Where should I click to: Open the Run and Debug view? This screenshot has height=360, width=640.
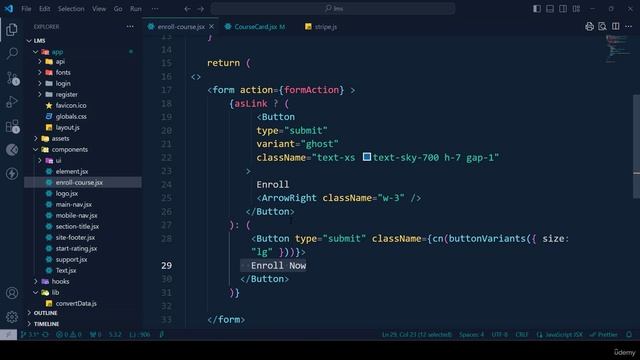[x=12, y=101]
